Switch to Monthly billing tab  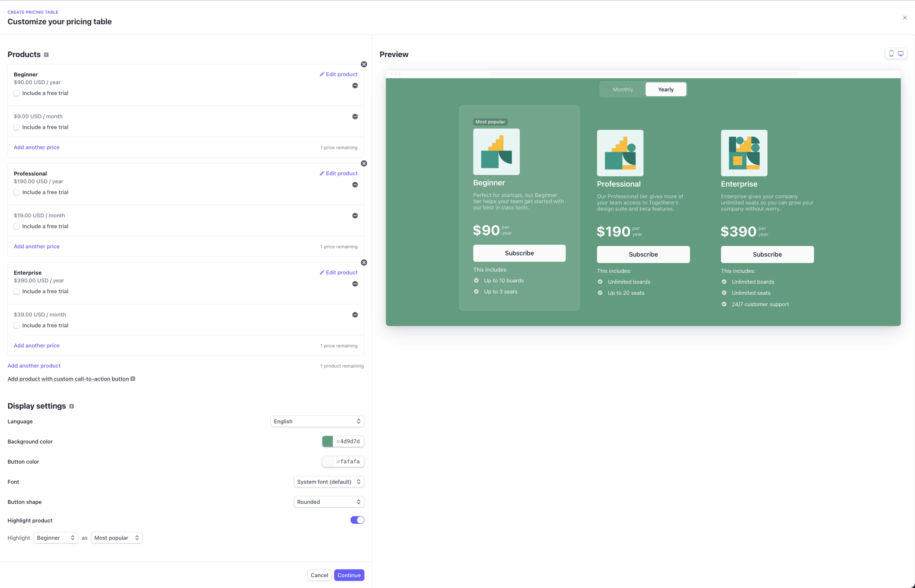tap(622, 89)
